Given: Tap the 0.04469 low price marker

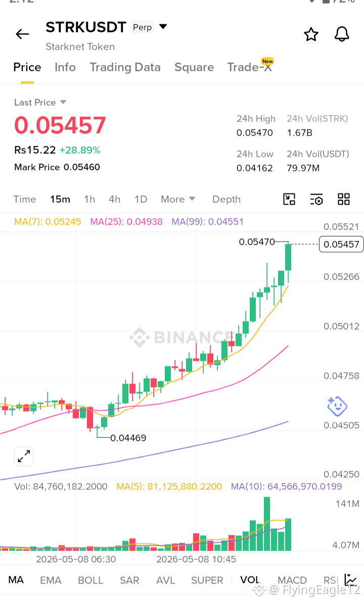Looking at the screenshot, I should (x=128, y=438).
